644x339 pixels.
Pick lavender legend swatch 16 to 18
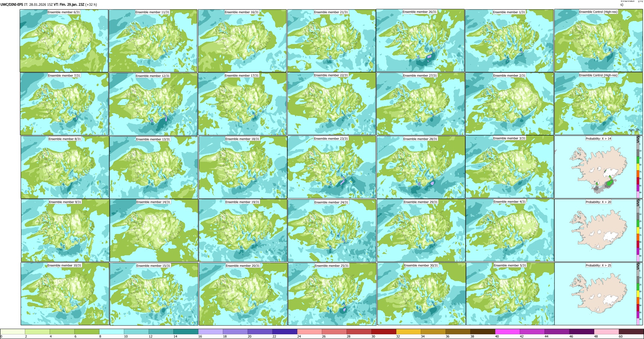[210, 332]
